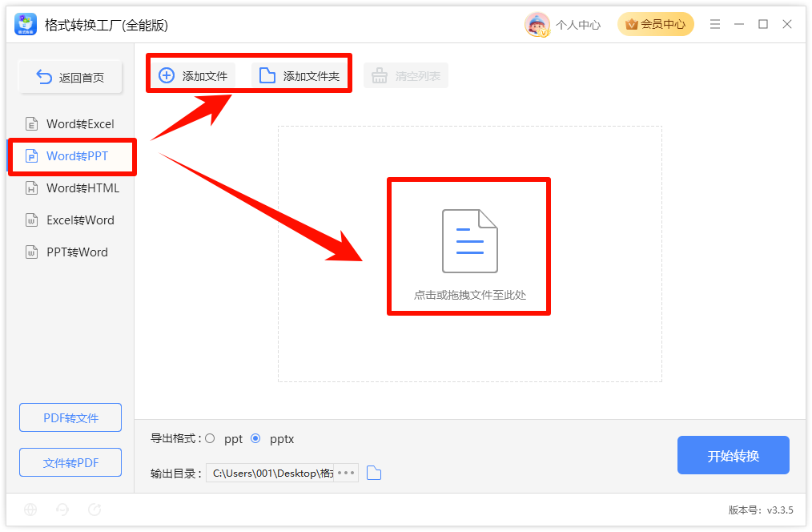Click the Excel转Word file icon
The image size is (812, 532).
(x=31, y=220)
